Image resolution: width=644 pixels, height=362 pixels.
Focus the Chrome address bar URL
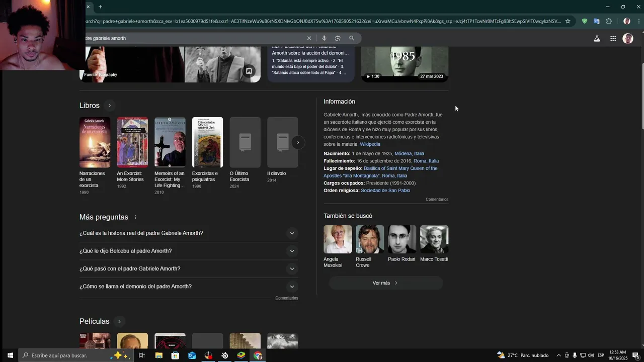coord(322,21)
